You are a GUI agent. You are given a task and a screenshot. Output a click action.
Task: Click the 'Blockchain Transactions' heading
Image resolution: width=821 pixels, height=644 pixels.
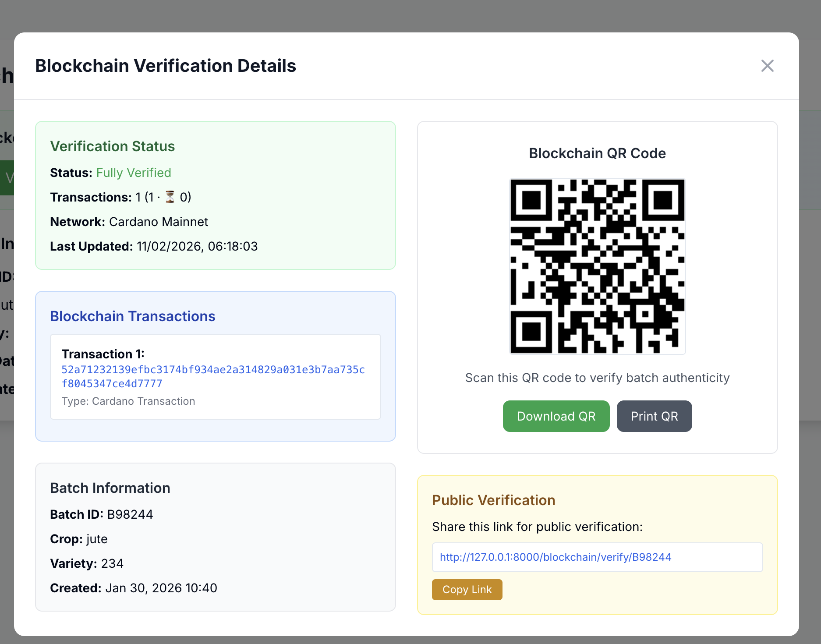[133, 316]
